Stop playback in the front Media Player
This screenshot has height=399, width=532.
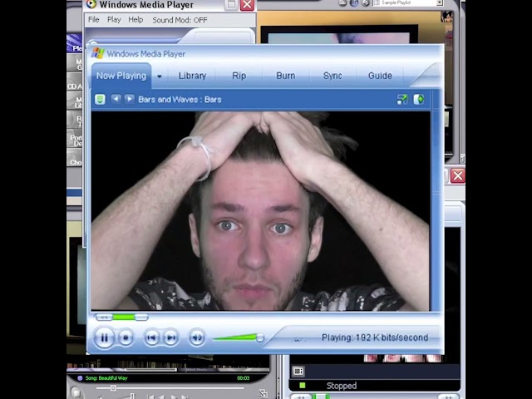tap(126, 337)
